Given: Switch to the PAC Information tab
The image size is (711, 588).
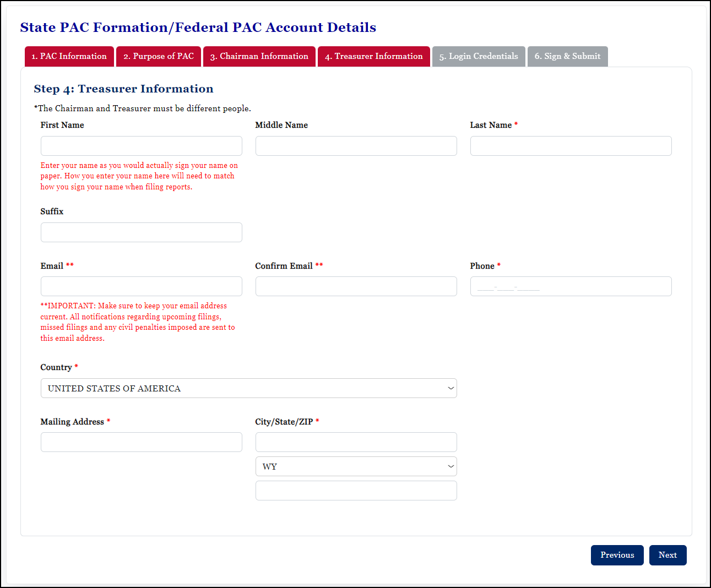Looking at the screenshot, I should coord(69,56).
